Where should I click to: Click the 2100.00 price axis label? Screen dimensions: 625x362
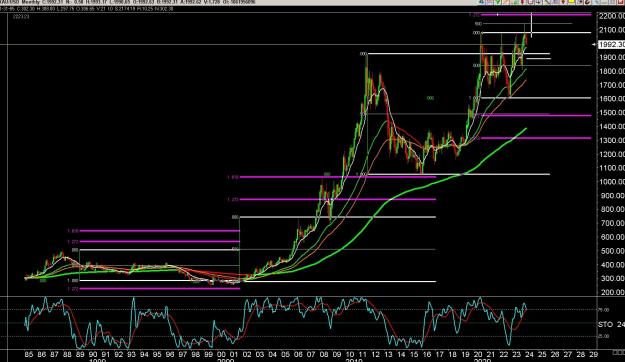[x=611, y=30]
